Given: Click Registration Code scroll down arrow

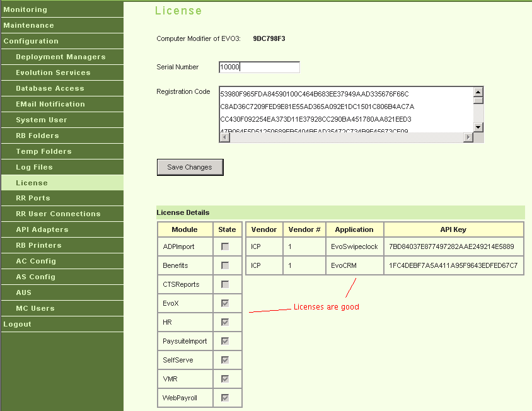Looking at the screenshot, I should click(478, 127).
